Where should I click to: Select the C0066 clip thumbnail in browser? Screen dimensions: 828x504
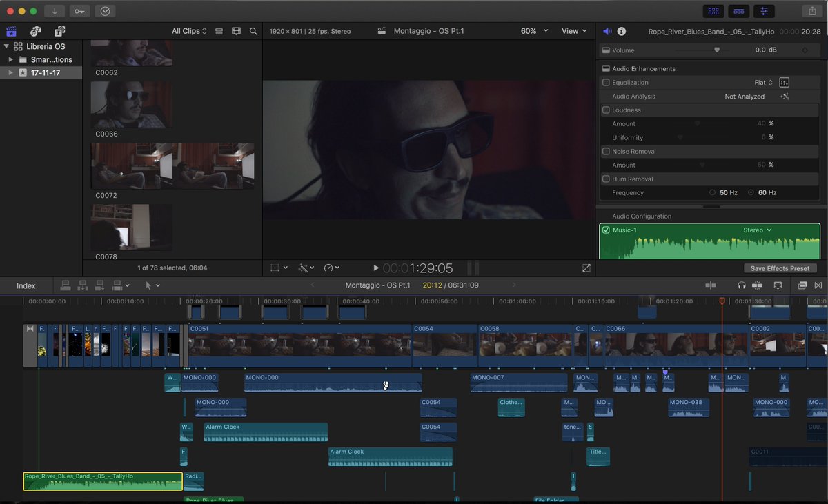point(132,104)
